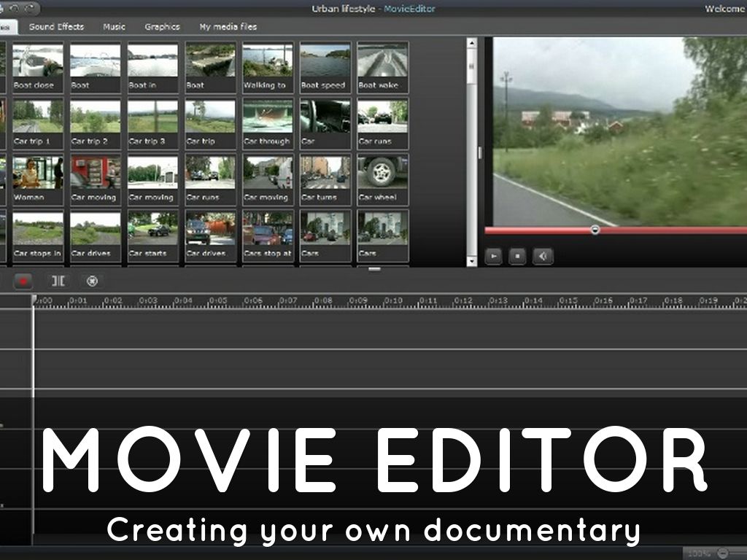The width and height of the screenshot is (747, 560).
Task: Select the Boat speed clip thumbnail
Action: [x=325, y=66]
